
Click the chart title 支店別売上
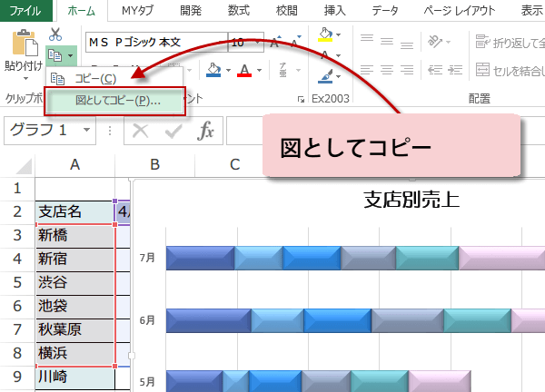(x=411, y=200)
